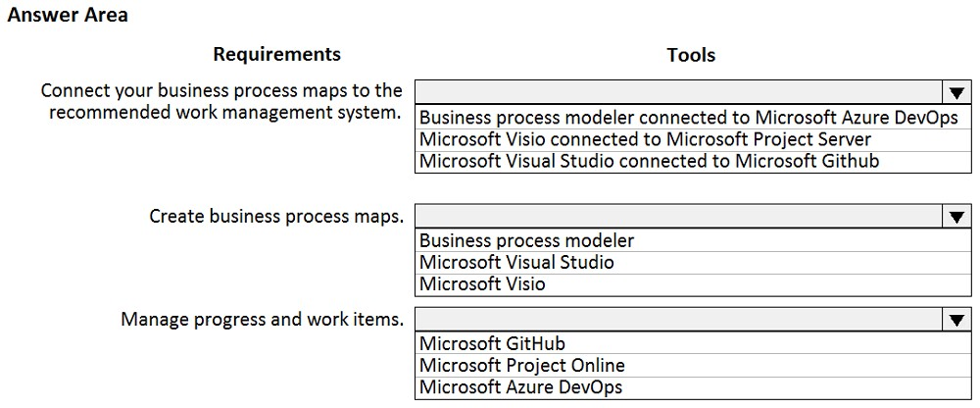
Task: Choose the Microsoft Project Online option
Action: coord(693,366)
